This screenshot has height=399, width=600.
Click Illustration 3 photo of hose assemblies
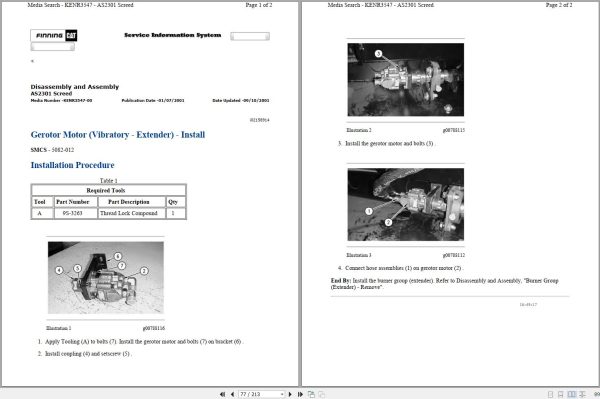click(x=406, y=205)
